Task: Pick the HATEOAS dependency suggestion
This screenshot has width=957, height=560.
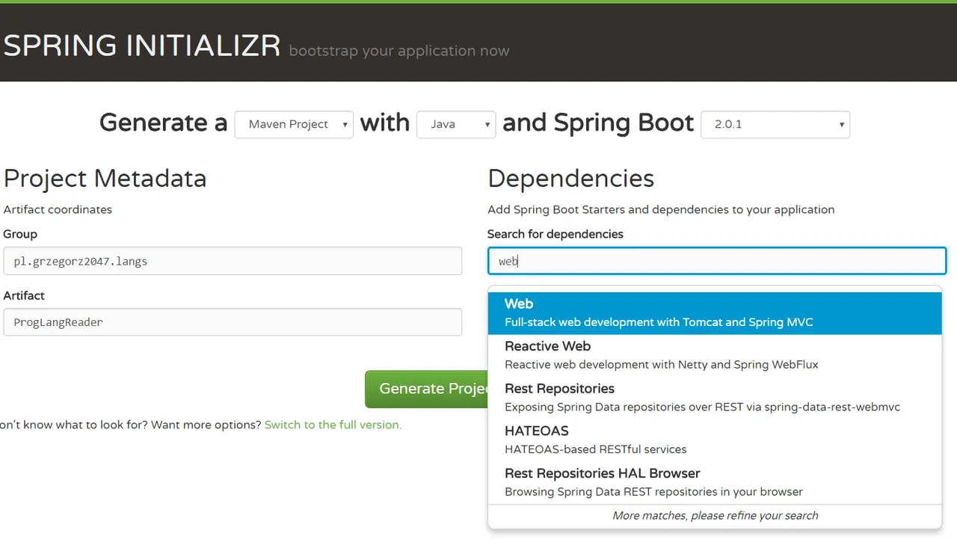Action: point(715,440)
